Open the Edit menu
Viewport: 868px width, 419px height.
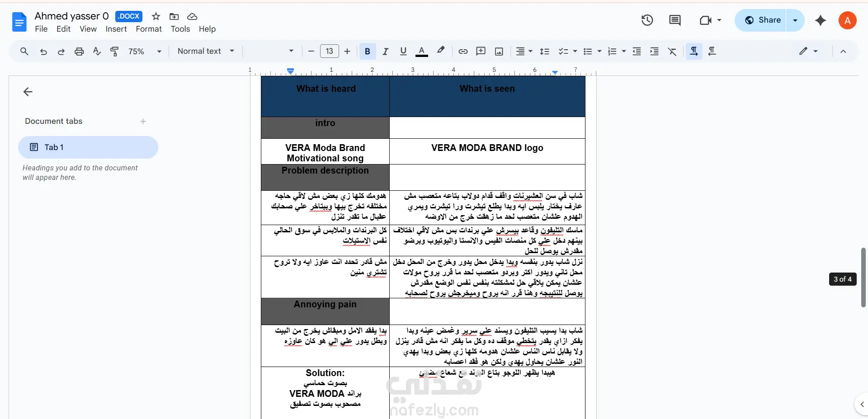[x=63, y=29]
